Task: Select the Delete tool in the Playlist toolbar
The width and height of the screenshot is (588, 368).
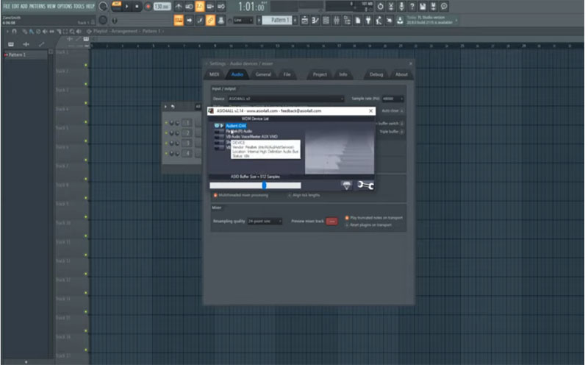Action: [x=38, y=32]
